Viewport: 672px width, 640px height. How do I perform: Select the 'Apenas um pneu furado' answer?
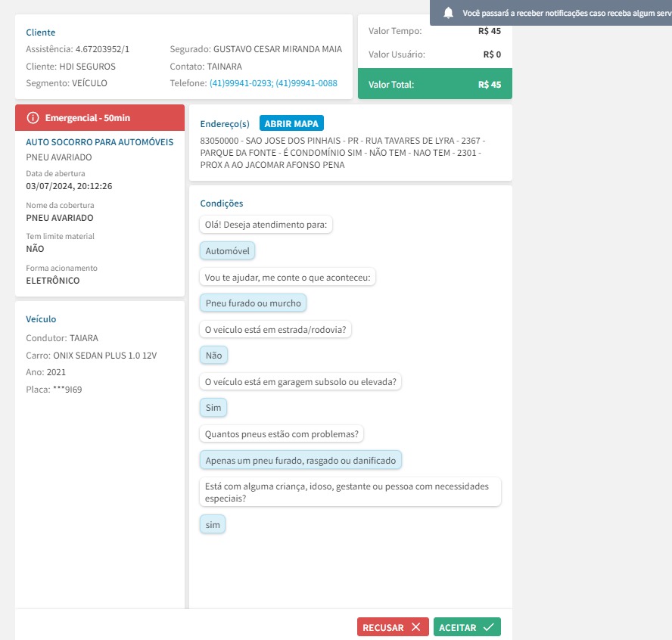click(x=301, y=460)
